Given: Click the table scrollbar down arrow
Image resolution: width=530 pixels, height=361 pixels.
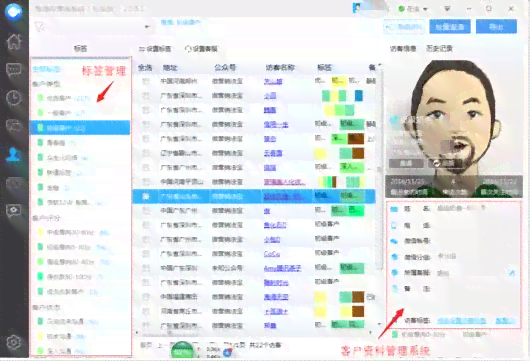Looking at the screenshot, I should (379, 324).
